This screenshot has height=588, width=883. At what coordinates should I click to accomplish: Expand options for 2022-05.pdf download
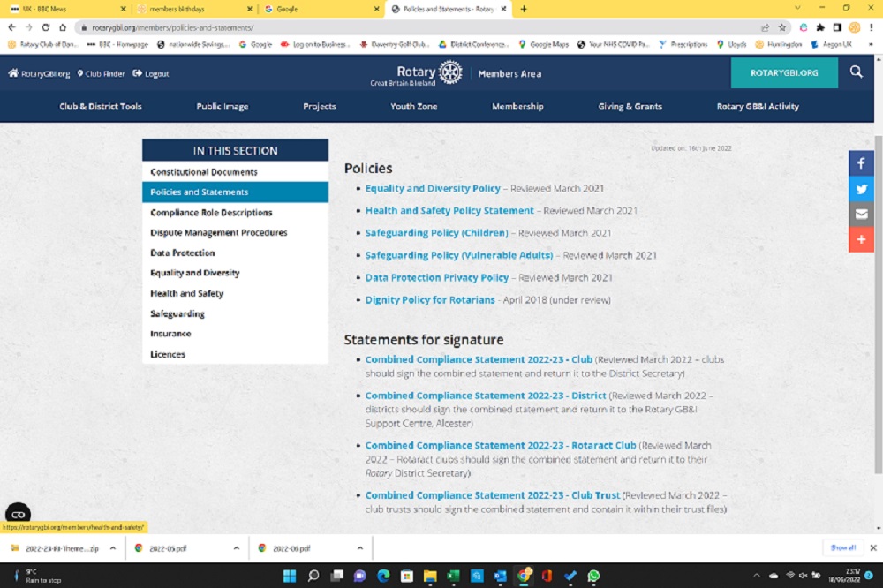coord(236,548)
